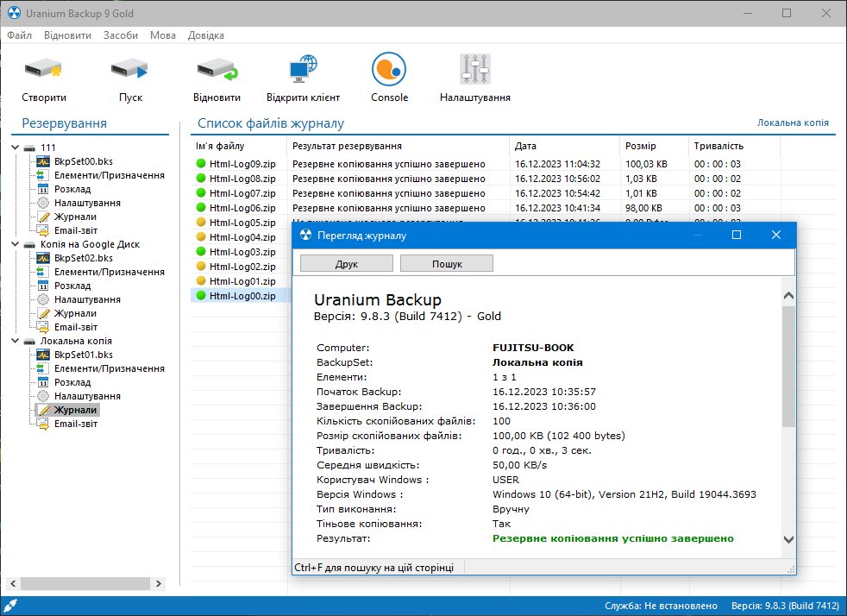Screen dimensions: 847x616
Task: Click left arrow of tree horizontal scrollbar
Action: click(13, 583)
